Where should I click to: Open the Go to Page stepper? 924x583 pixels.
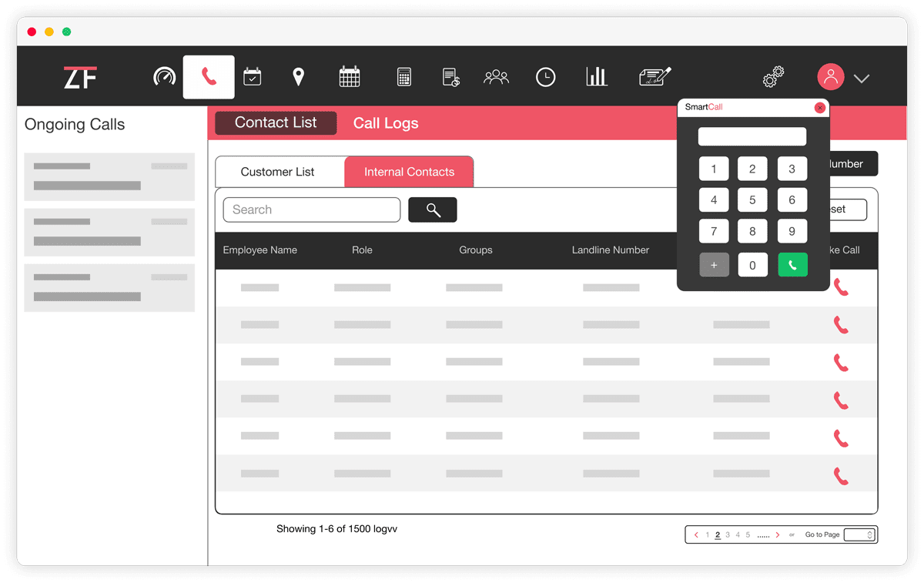coord(859,534)
